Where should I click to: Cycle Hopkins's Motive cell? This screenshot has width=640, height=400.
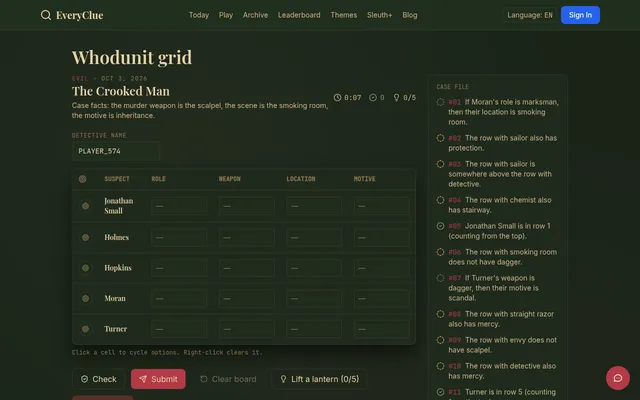click(x=382, y=268)
